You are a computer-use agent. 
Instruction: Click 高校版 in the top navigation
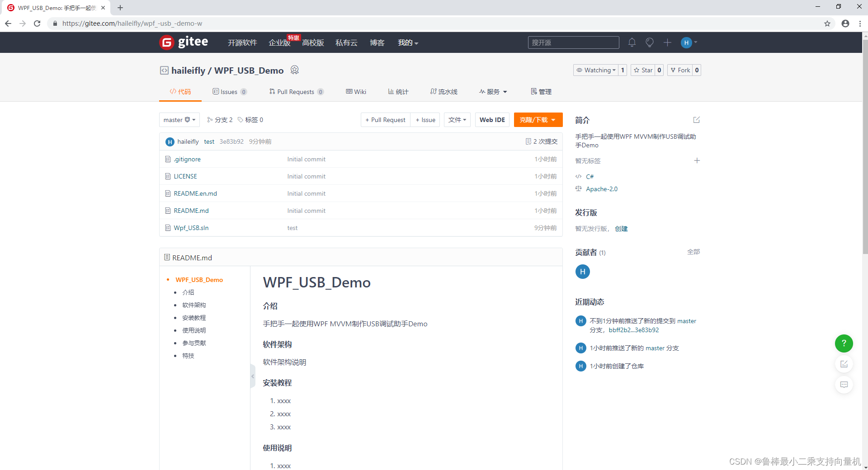(x=313, y=42)
